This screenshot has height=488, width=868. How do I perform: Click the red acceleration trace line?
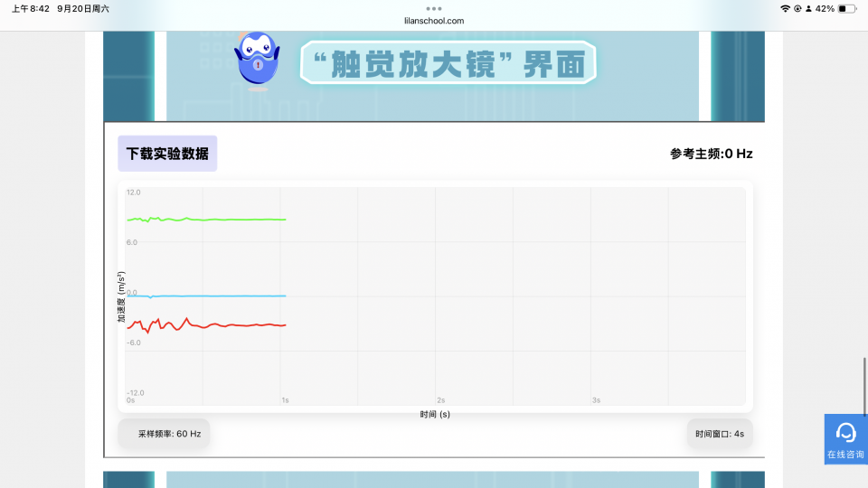pyautogui.click(x=235, y=325)
